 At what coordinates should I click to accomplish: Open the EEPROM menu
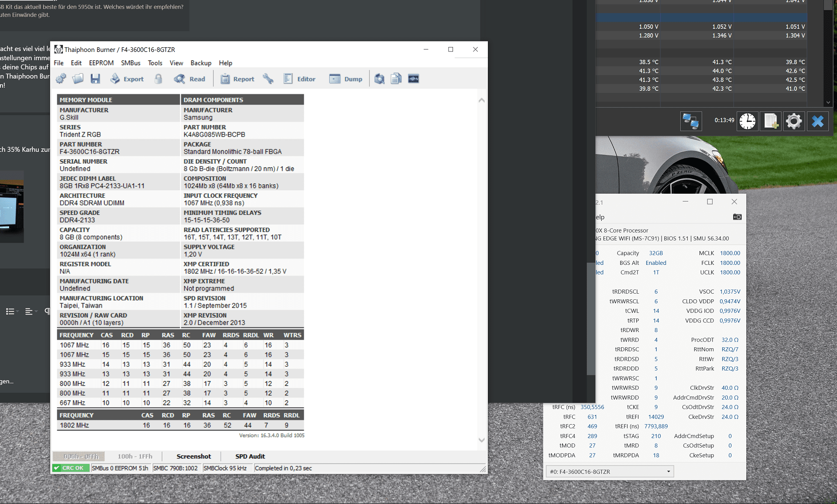[x=101, y=63]
